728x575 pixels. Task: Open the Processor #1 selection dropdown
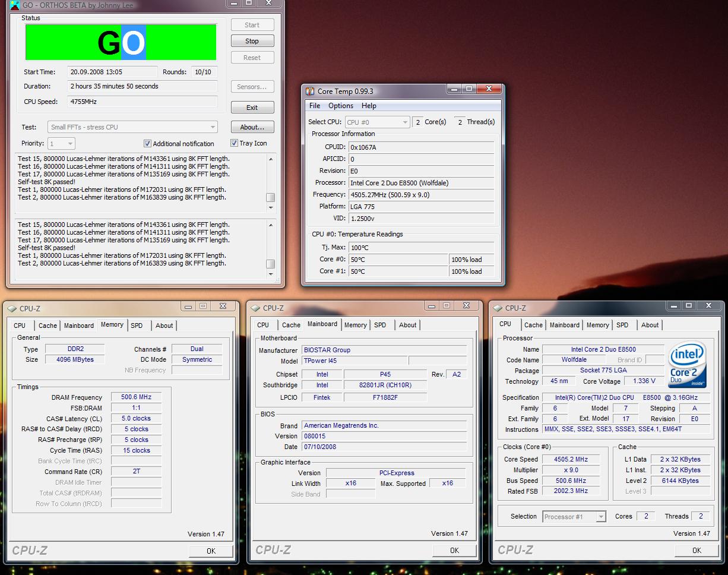[574, 517]
